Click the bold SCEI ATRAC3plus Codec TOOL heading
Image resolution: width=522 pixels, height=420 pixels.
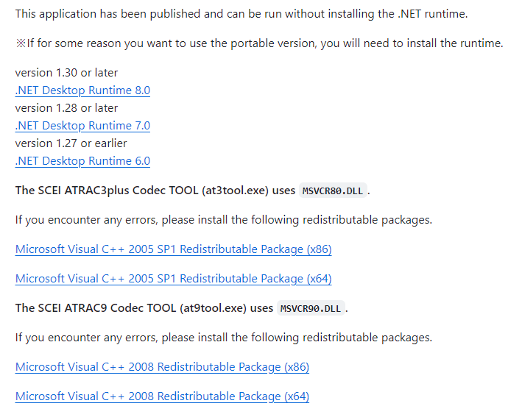pyautogui.click(x=155, y=191)
